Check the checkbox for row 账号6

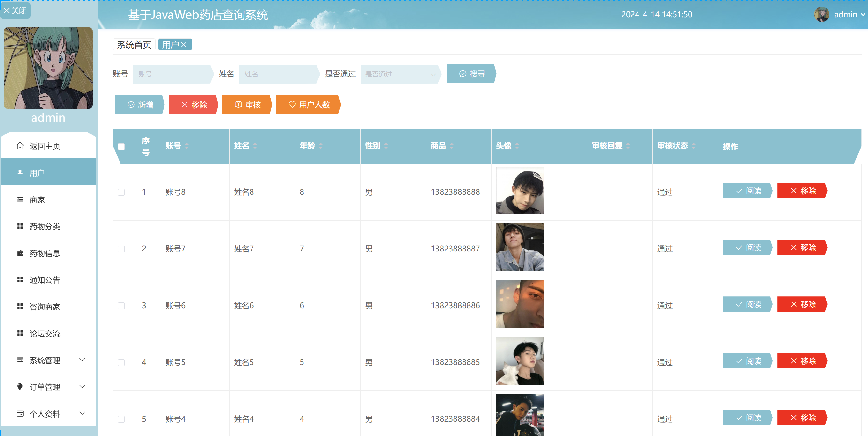[x=121, y=306]
